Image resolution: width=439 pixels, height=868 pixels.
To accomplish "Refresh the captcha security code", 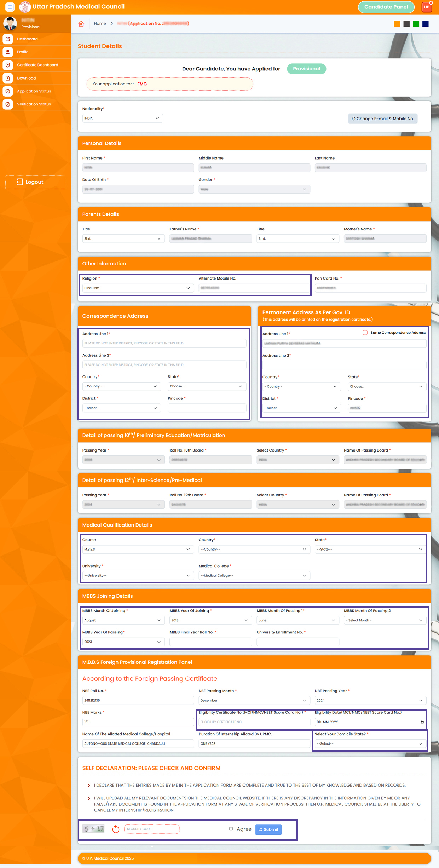I will click(x=116, y=829).
